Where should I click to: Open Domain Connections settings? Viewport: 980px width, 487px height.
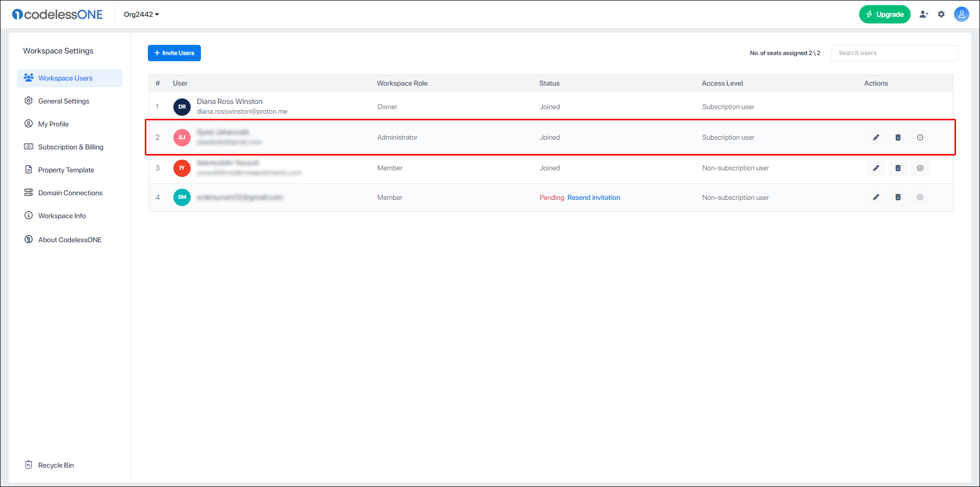pos(70,193)
